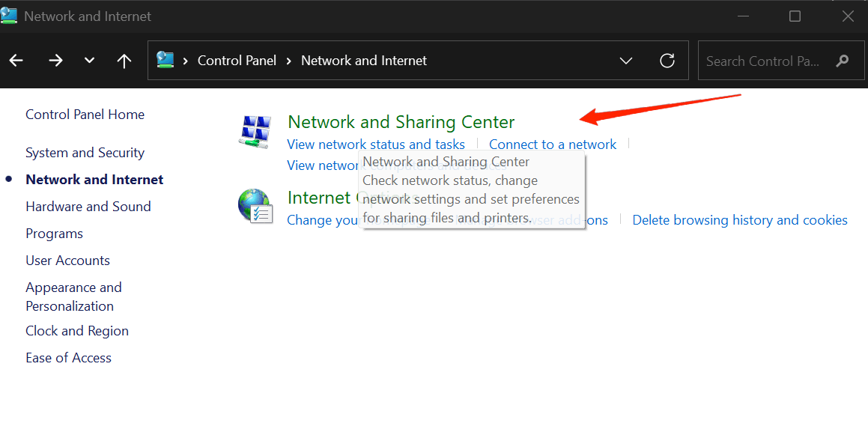Click the back arrow navigation icon
The height and width of the screenshot is (438, 868).
[16, 60]
